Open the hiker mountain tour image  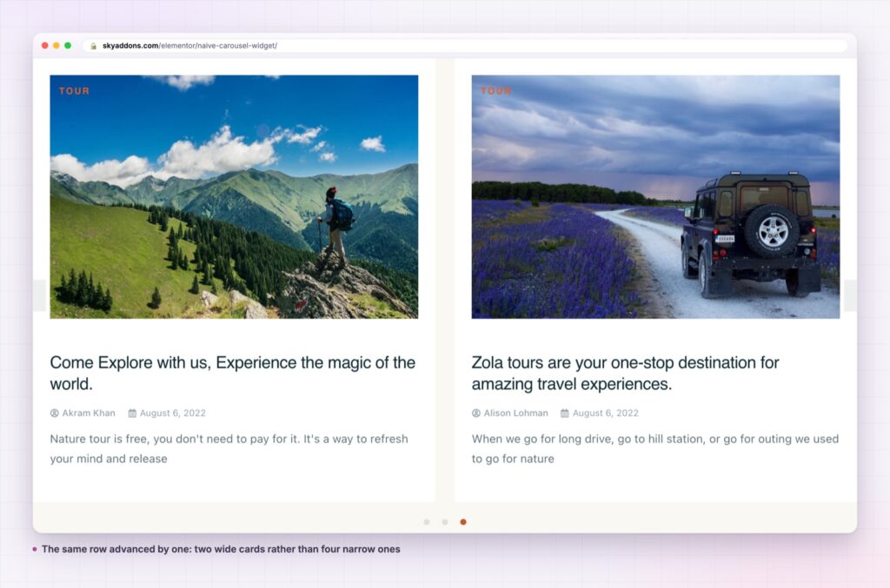(x=234, y=197)
